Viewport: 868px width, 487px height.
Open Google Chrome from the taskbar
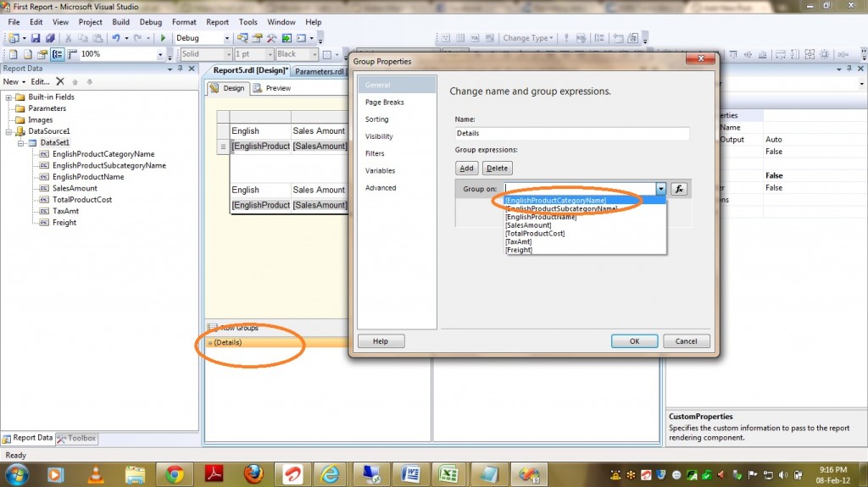[175, 473]
